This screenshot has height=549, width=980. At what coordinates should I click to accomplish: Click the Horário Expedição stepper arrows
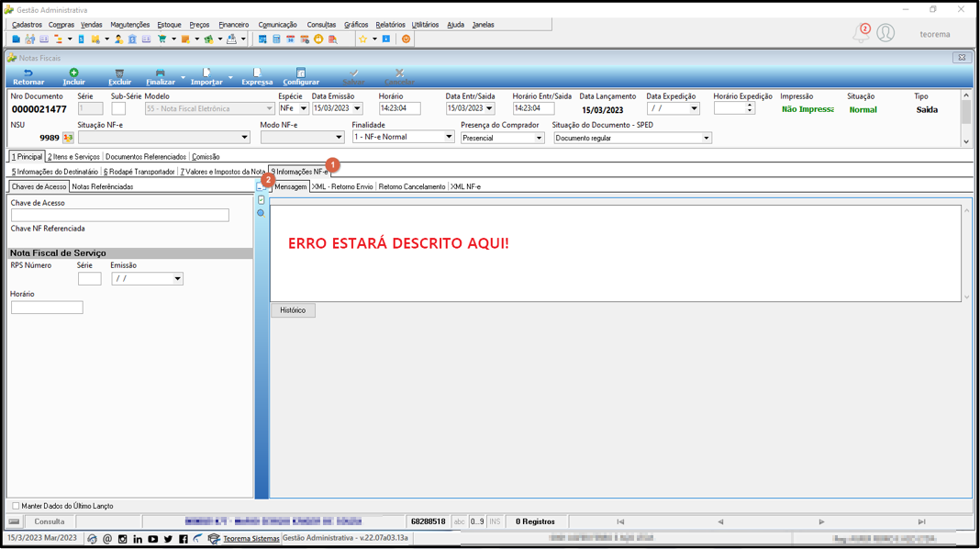point(750,108)
